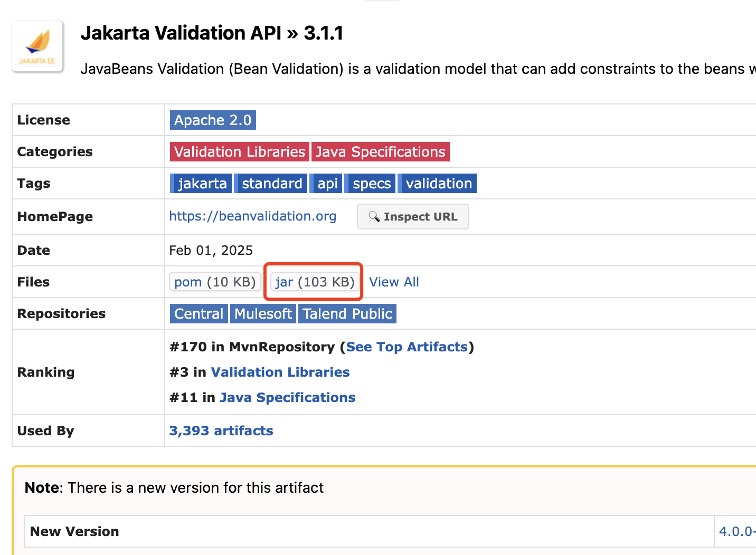Screen dimensions: 756x555
Task: Open the Apache 2.0 license link
Action: pyautogui.click(x=213, y=120)
